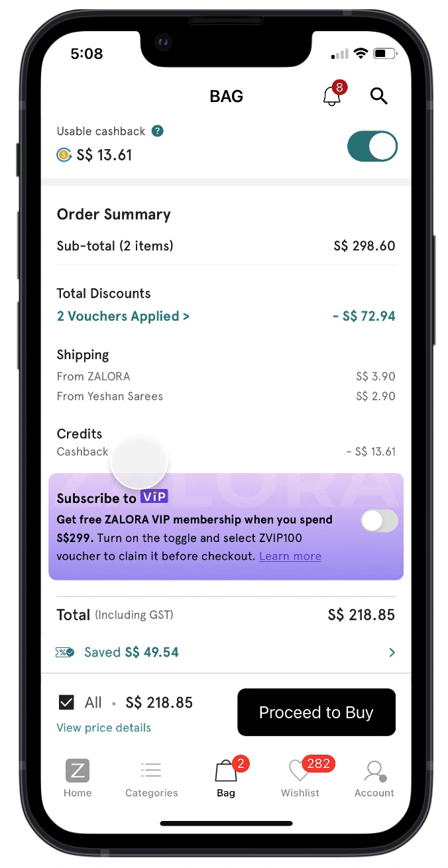The height and width of the screenshot is (868, 448).
Task: Enable the ZALORA VIP subscription toggle
Action: (379, 521)
